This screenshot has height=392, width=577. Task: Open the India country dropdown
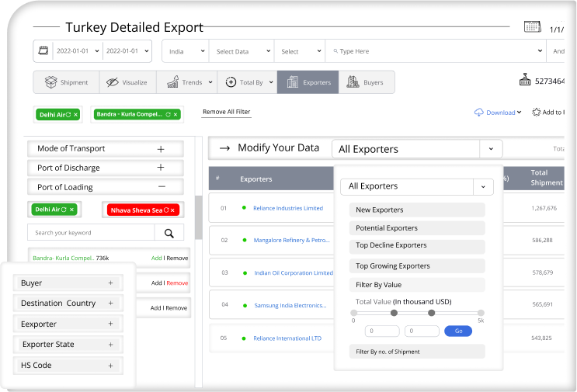point(186,51)
